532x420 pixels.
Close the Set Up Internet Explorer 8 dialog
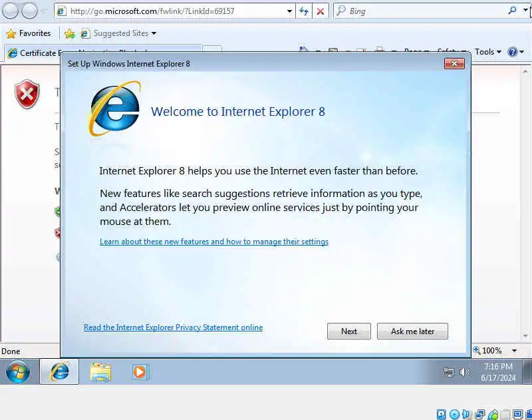click(454, 63)
